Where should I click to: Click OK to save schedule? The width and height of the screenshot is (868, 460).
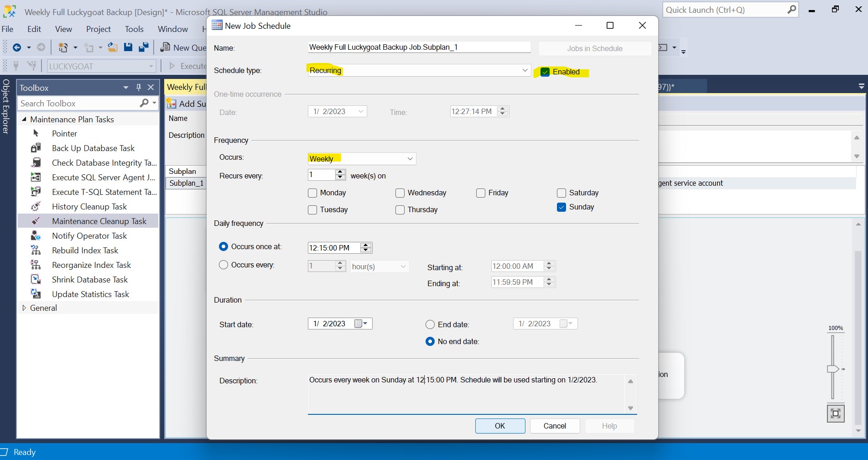click(500, 426)
